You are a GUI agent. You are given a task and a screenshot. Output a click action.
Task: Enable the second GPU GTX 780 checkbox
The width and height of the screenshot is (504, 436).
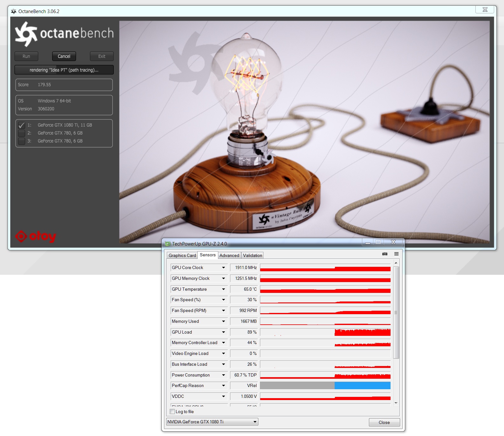tap(22, 133)
